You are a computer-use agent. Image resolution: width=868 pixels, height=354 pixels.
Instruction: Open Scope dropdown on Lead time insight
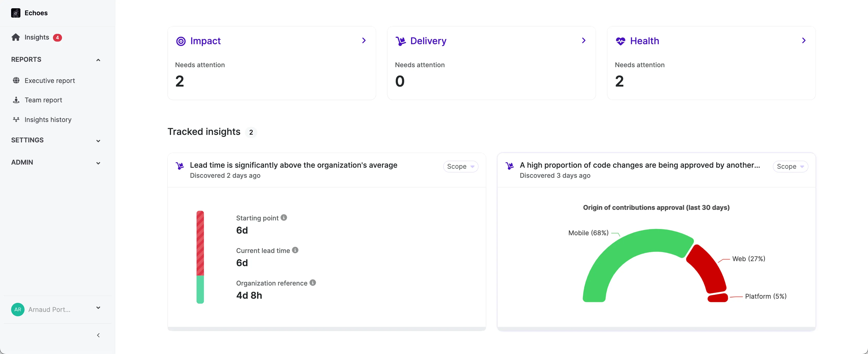pyautogui.click(x=460, y=167)
